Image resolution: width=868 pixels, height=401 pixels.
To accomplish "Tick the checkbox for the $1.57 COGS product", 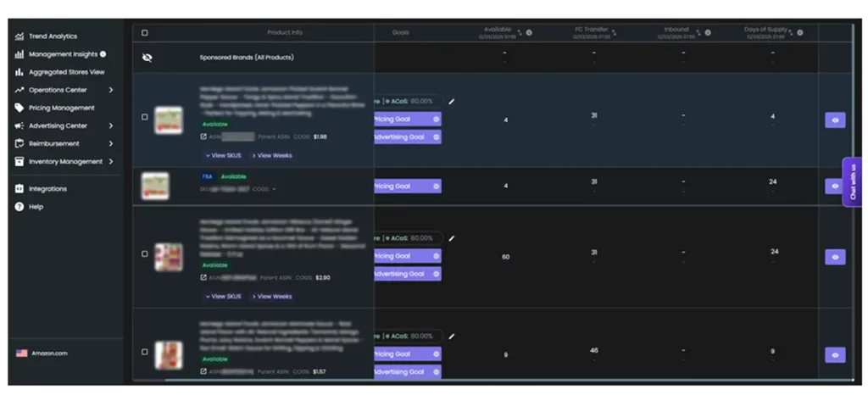I will click(x=145, y=352).
